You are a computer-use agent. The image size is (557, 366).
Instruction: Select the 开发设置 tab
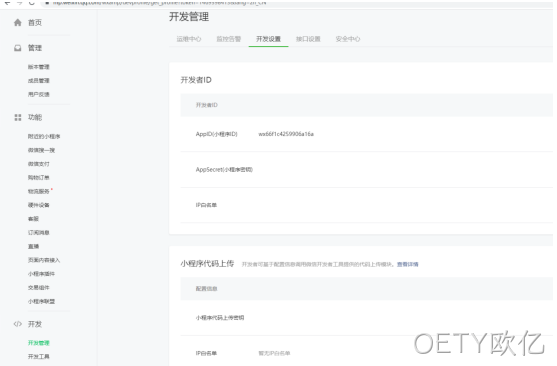click(x=269, y=39)
